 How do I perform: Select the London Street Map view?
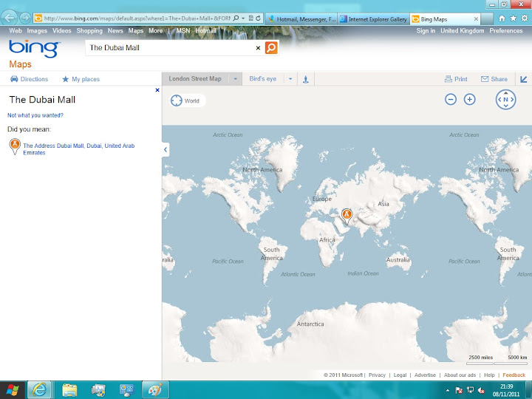point(195,79)
